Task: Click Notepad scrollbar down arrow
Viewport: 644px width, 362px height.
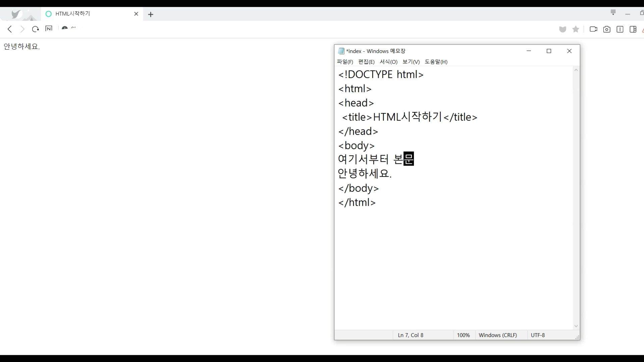Action: click(x=576, y=326)
